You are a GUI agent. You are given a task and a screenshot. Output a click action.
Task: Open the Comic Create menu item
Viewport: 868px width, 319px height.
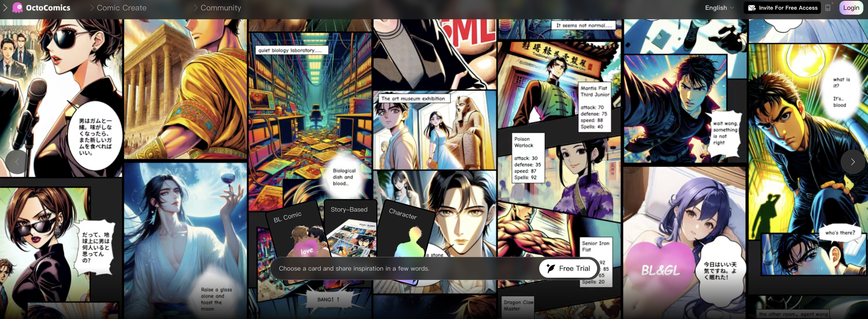121,8
